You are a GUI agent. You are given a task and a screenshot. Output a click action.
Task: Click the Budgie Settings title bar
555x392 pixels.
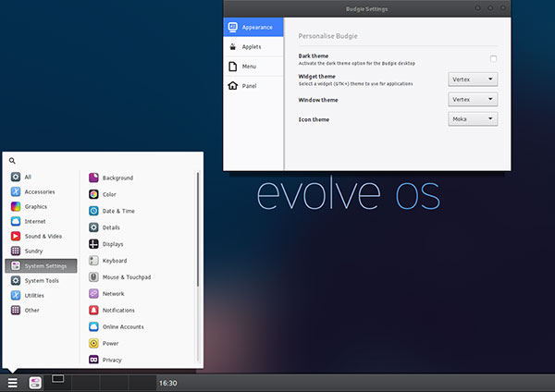(x=366, y=8)
